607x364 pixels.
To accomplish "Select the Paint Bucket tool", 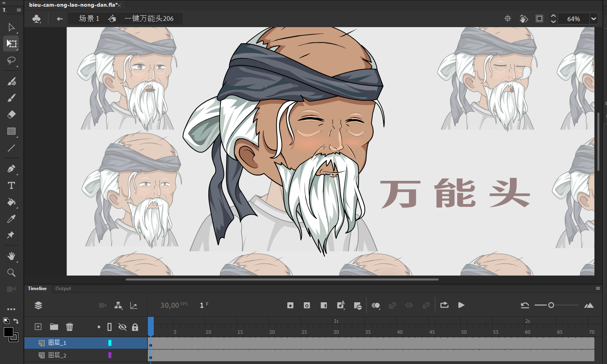I will click(11, 202).
